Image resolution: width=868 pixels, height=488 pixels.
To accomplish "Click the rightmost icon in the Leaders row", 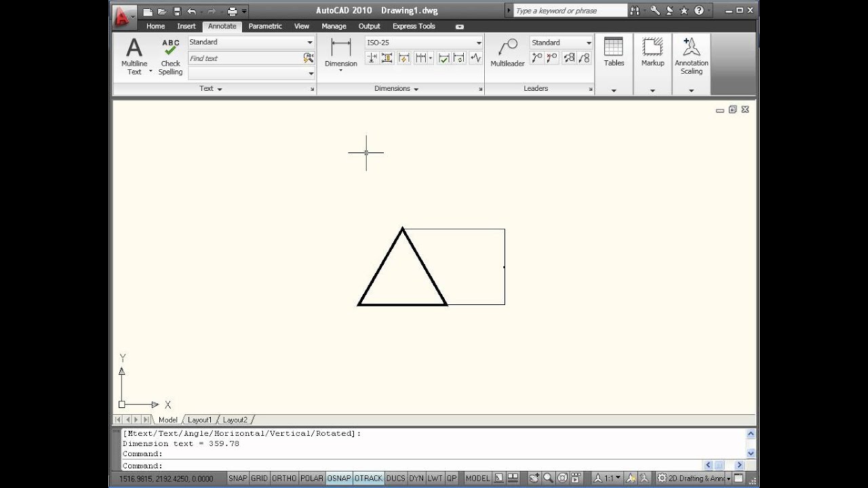I will [x=585, y=58].
